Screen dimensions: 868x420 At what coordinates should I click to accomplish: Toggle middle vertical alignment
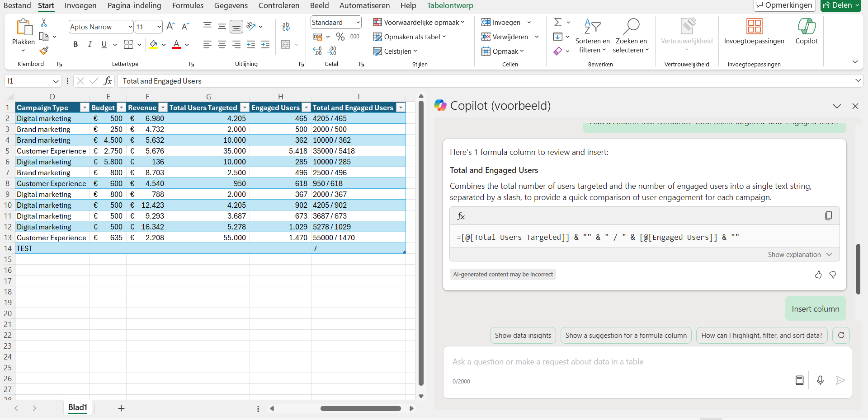click(x=222, y=27)
